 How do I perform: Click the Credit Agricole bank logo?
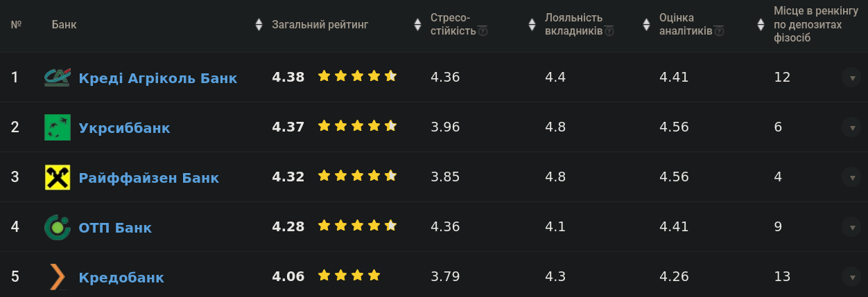tap(57, 78)
